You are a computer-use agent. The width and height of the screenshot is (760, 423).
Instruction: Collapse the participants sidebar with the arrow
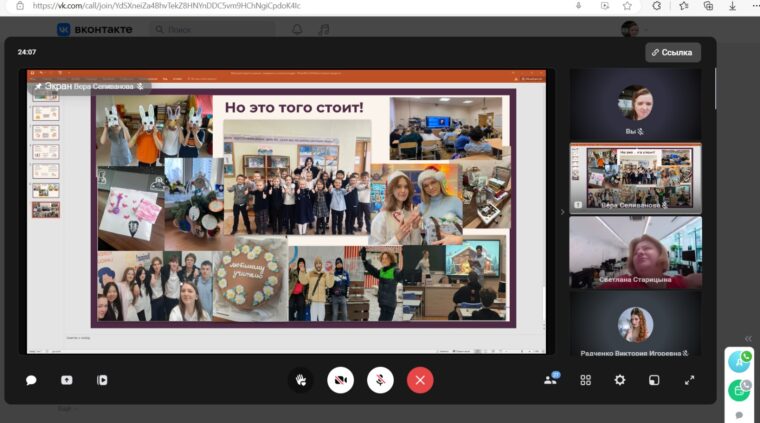[562, 211]
